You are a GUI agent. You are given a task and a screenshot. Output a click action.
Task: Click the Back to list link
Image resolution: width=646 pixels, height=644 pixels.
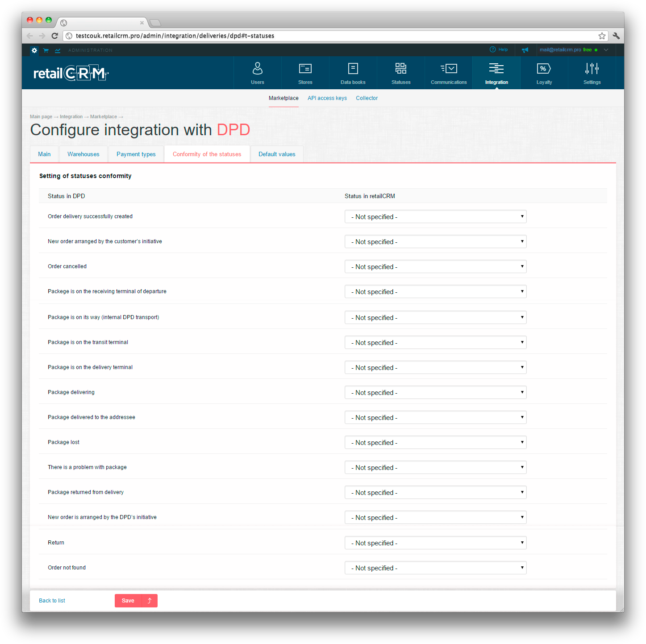pos(52,601)
